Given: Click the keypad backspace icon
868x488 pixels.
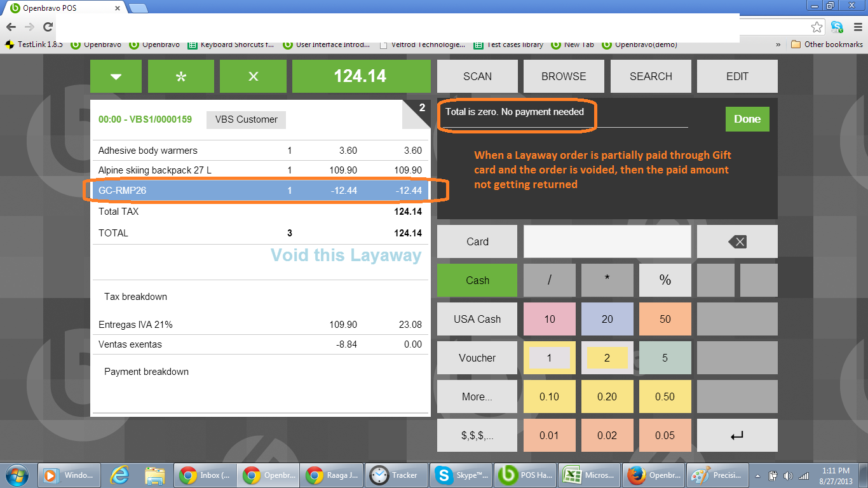Looking at the screenshot, I should (x=737, y=241).
